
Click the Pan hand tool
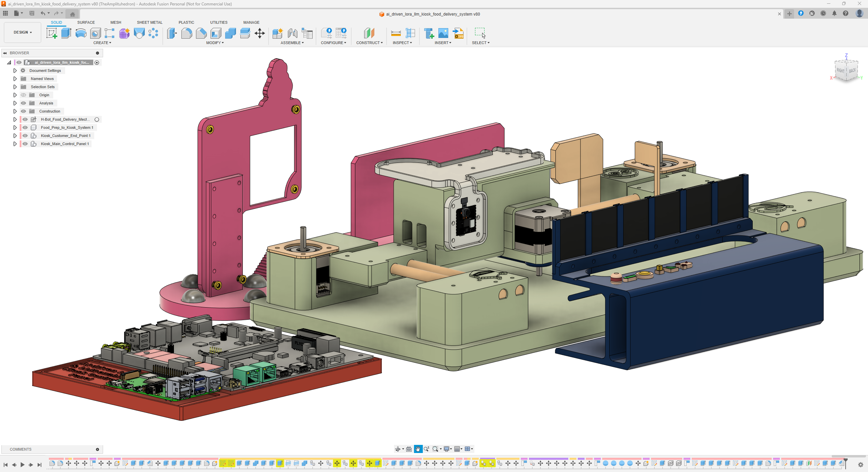click(x=418, y=449)
